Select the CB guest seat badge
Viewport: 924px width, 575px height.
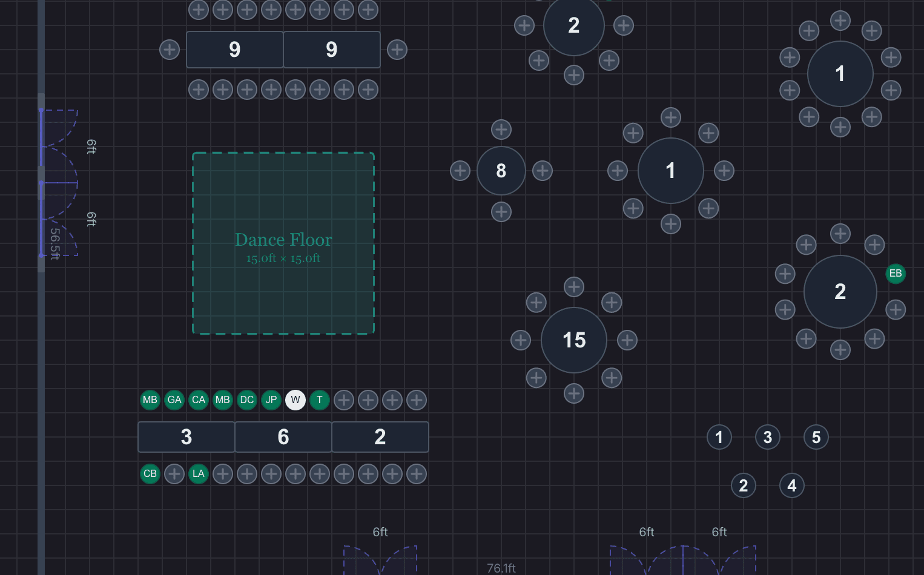[150, 474]
